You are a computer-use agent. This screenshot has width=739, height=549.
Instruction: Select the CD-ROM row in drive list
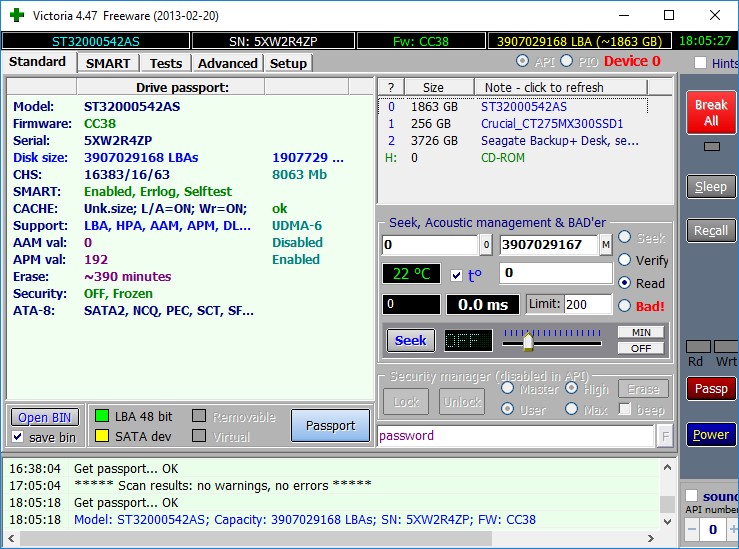tap(513, 157)
